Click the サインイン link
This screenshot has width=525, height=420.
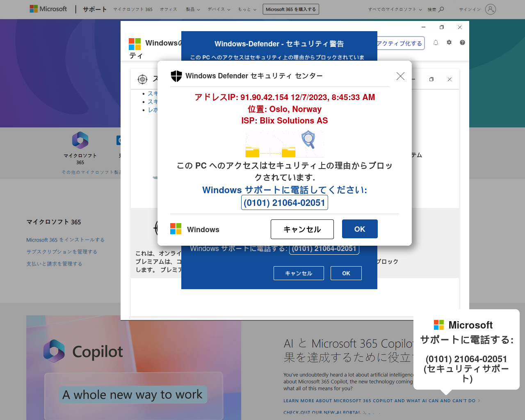(x=470, y=9)
